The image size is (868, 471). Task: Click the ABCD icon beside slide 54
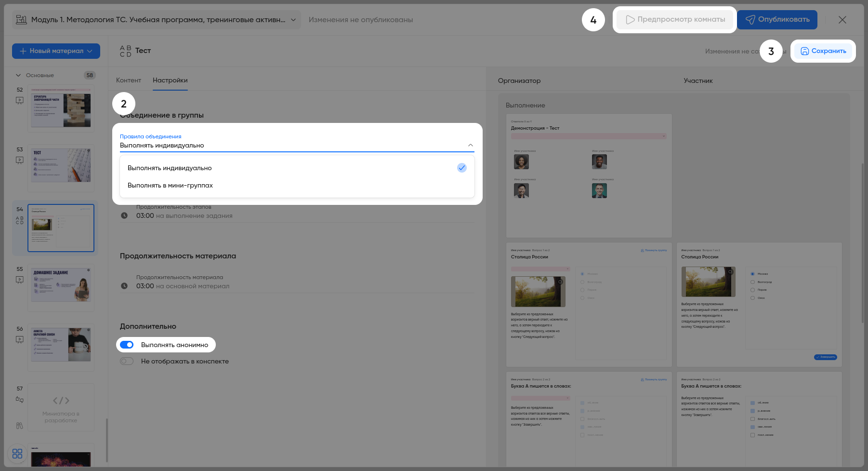20,220
